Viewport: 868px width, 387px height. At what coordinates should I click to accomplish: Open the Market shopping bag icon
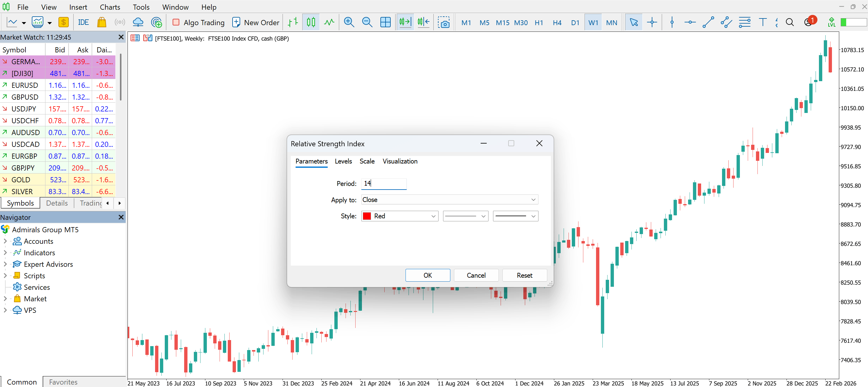102,23
